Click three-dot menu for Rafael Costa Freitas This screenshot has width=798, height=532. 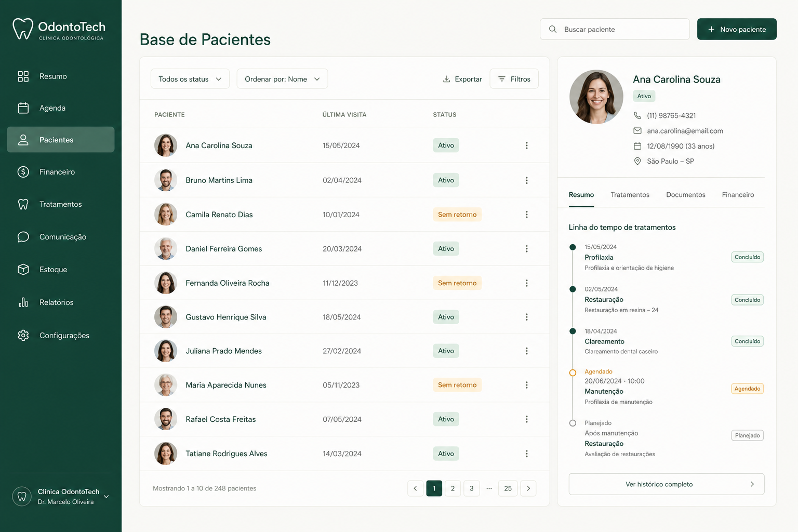point(526,419)
